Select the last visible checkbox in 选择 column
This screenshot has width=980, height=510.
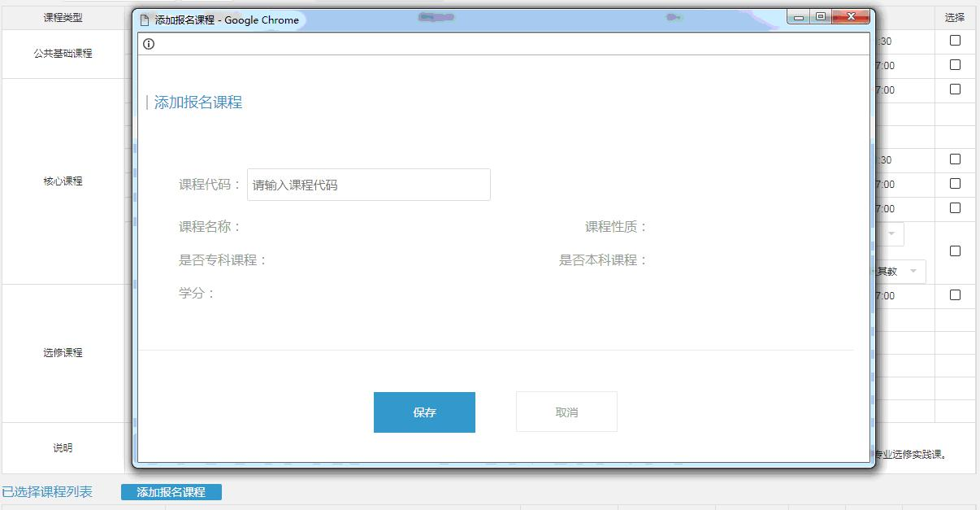click(955, 295)
